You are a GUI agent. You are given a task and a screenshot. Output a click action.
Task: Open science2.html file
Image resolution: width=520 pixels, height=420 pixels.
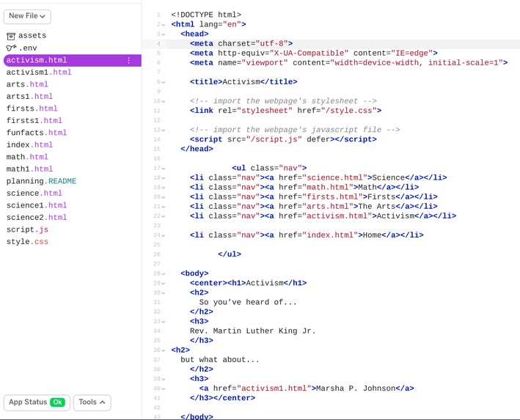pos(37,218)
